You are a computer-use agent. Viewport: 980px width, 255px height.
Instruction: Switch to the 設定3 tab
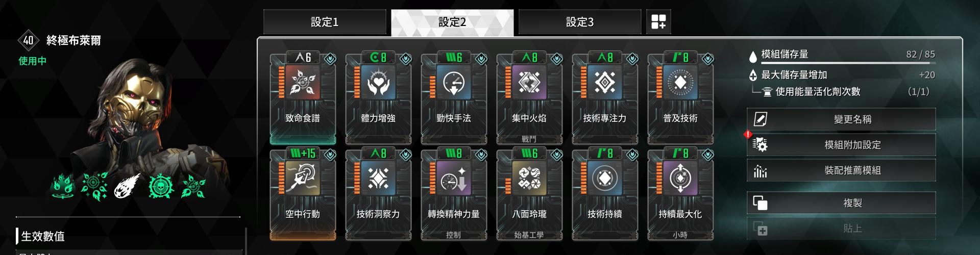coord(580,22)
